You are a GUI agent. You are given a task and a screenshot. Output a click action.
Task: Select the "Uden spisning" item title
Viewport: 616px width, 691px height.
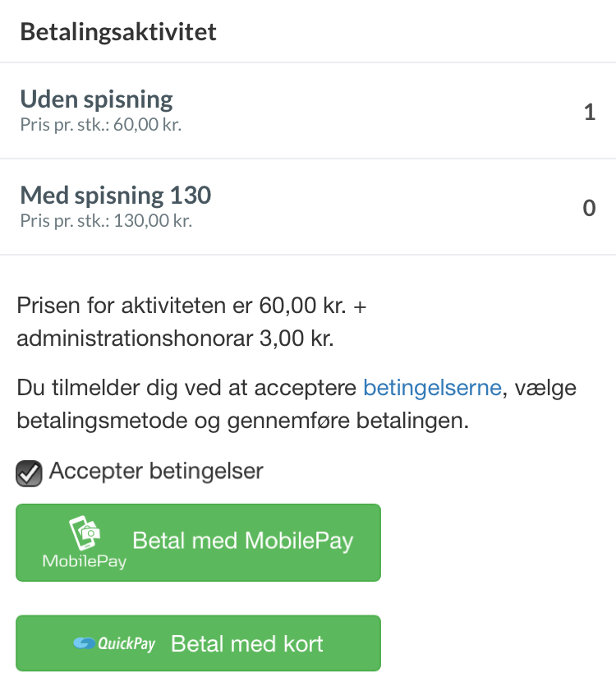pos(96,99)
